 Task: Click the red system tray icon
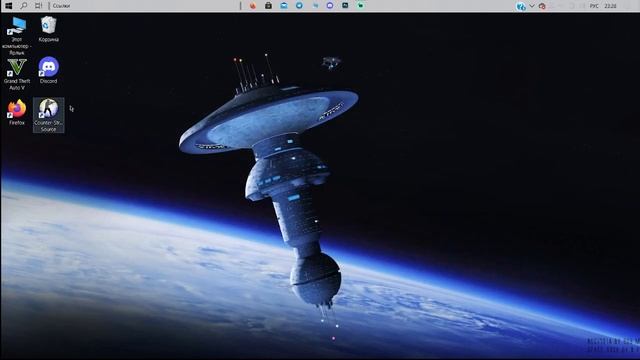[542, 6]
